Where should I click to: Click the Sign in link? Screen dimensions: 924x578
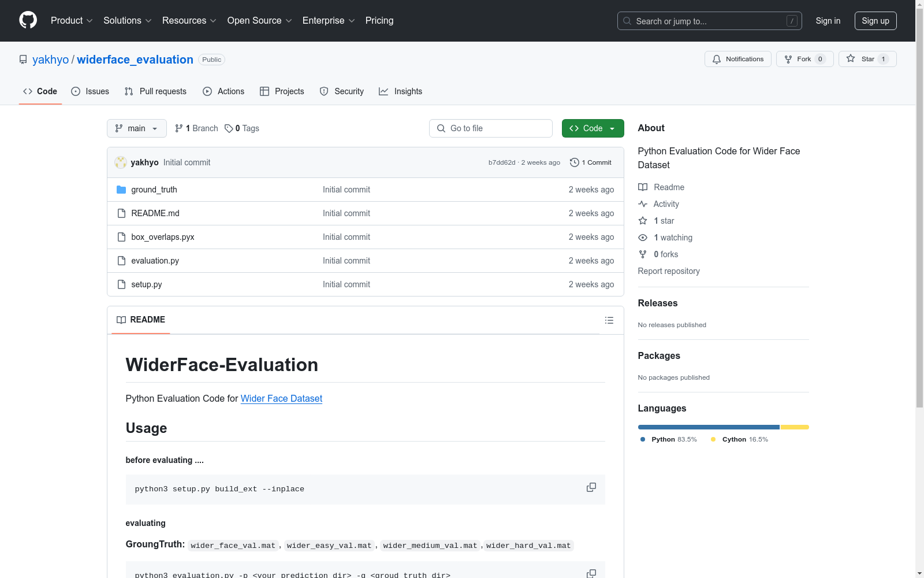point(828,21)
